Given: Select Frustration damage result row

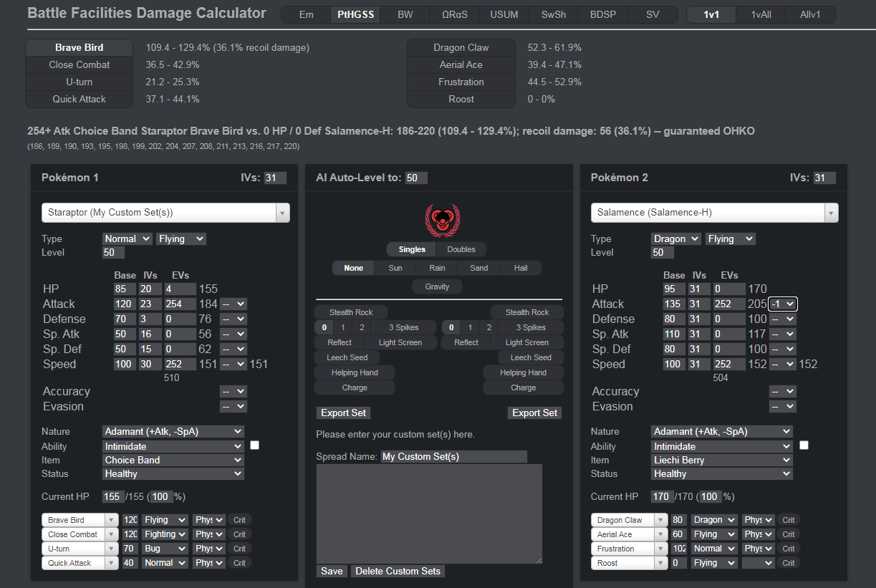Looking at the screenshot, I should (461, 82).
